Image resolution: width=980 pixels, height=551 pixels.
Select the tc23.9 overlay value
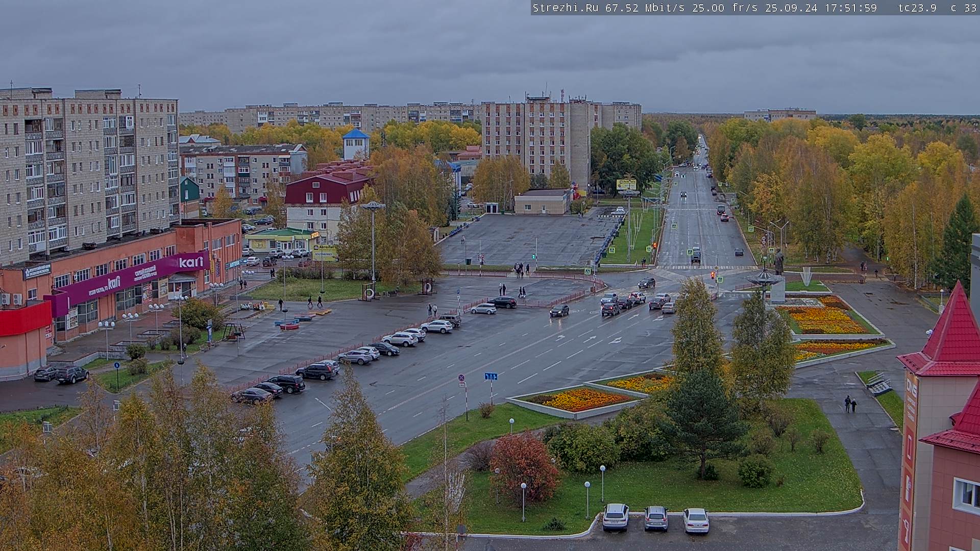(917, 8)
